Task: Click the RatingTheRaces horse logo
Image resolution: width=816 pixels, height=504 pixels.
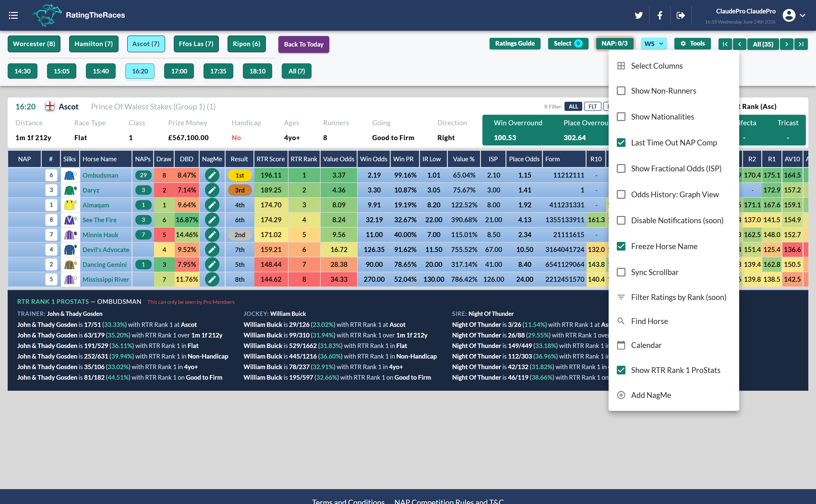Action: coord(47,15)
